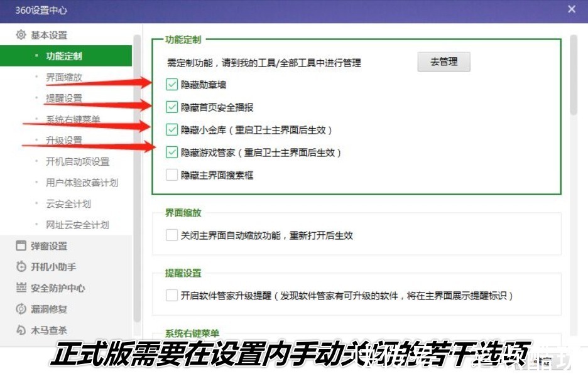Uncheck 隐藏小金库 checkbox
Viewport: 588px width, 376px height.
[x=171, y=130]
